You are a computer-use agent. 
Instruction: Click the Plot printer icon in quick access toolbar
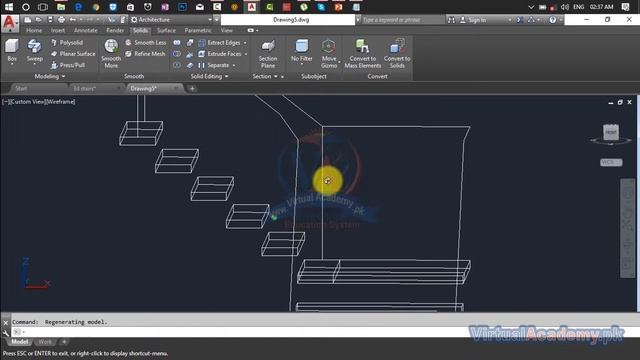pyautogui.click(x=61, y=20)
